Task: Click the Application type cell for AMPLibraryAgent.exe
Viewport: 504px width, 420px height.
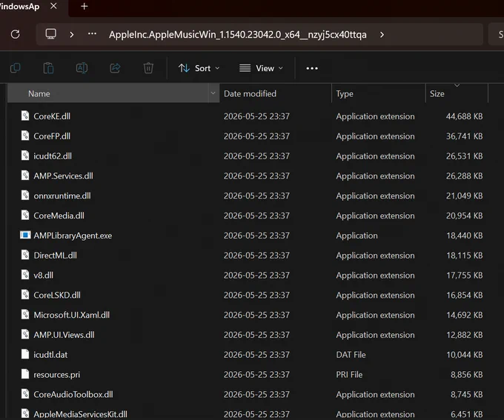Action: coord(357,236)
